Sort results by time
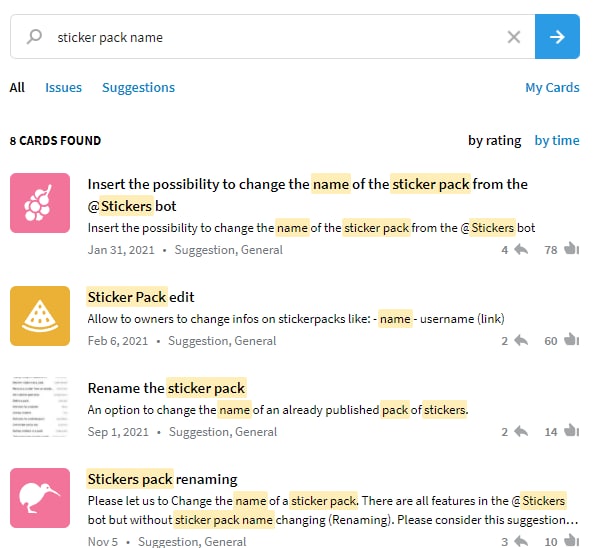This screenshot has height=548, width=604. pyautogui.click(x=557, y=141)
